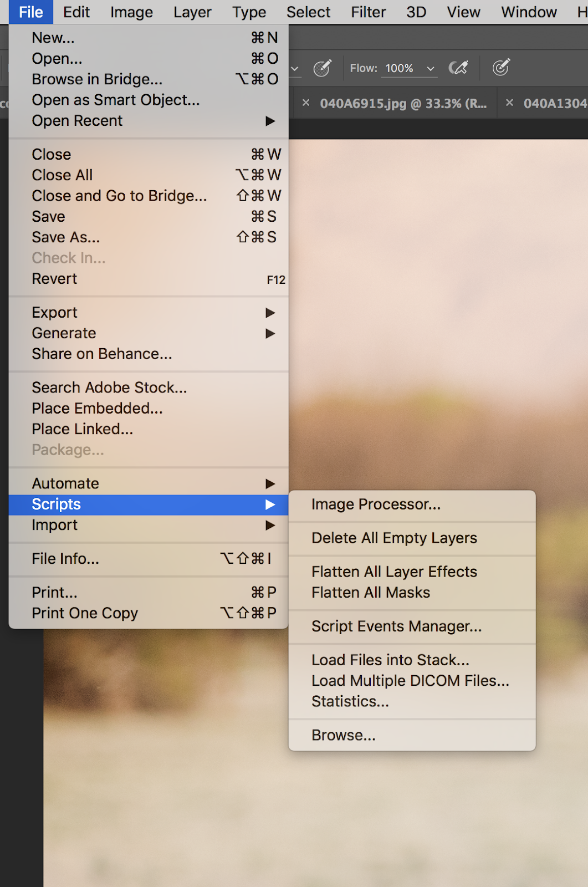Viewport: 588px width, 887px height.
Task: Run Flatten All Layer Effects
Action: click(412, 572)
